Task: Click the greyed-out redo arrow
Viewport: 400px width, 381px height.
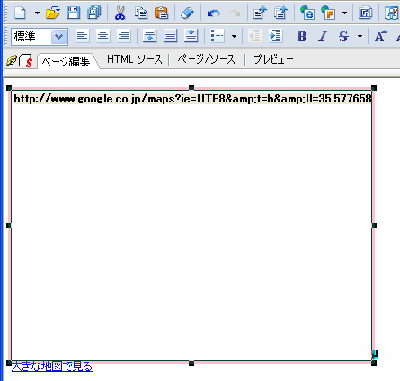Action: (234, 13)
